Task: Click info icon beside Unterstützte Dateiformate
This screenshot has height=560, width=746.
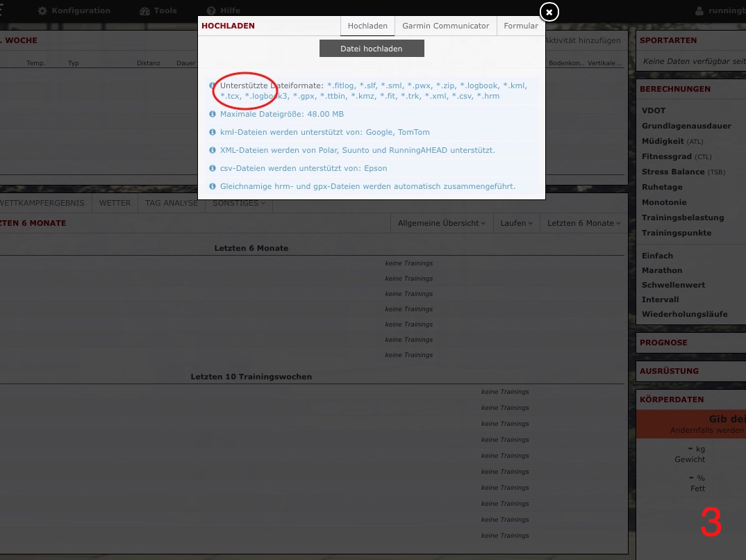Action: tap(213, 85)
